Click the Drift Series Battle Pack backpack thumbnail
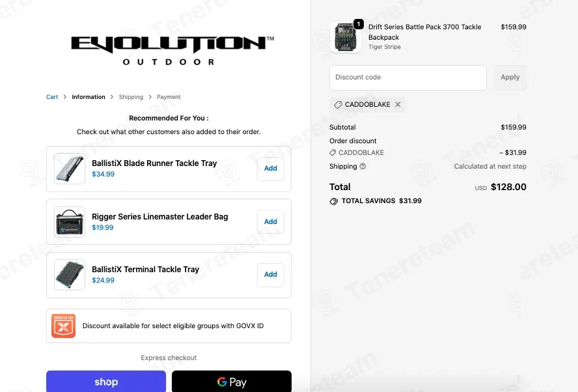The height and width of the screenshot is (392, 578). pyautogui.click(x=346, y=37)
